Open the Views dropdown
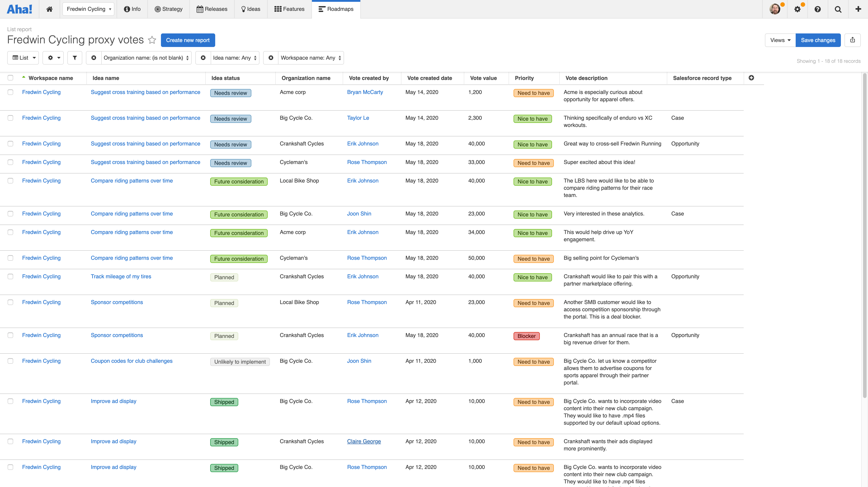The width and height of the screenshot is (868, 487). tap(780, 40)
